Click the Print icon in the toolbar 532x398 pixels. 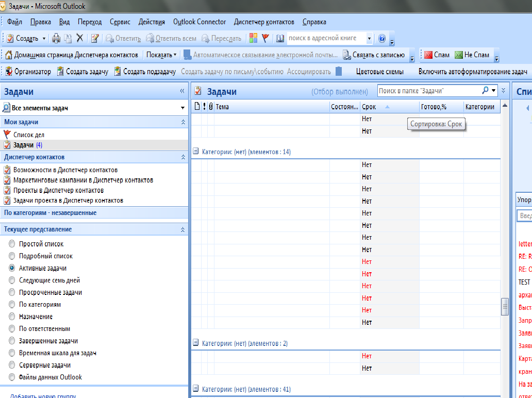pyautogui.click(x=57, y=38)
